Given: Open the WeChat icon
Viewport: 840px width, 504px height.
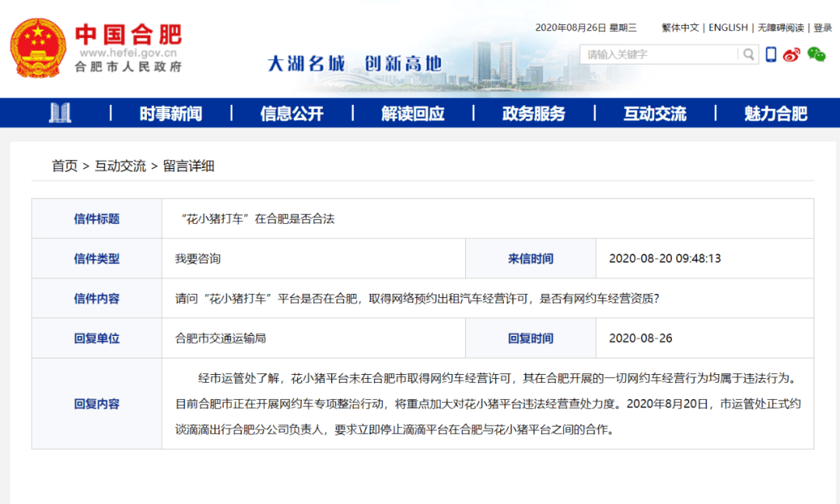Looking at the screenshot, I should click(x=817, y=54).
